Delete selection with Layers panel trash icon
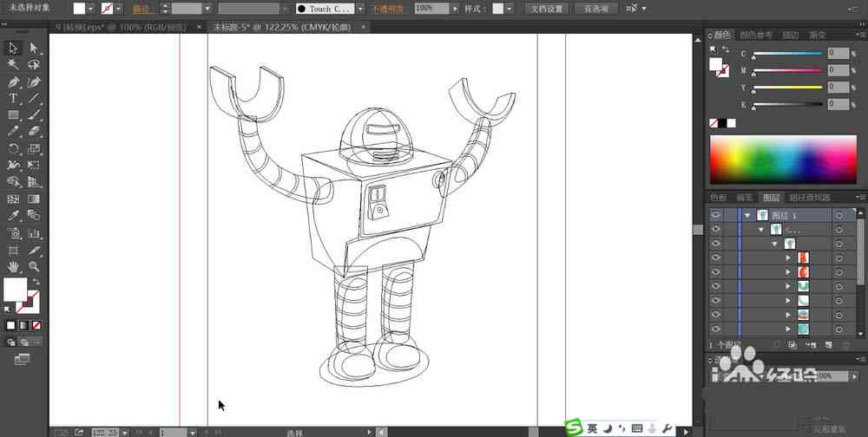This screenshot has width=868, height=437. tap(845, 344)
